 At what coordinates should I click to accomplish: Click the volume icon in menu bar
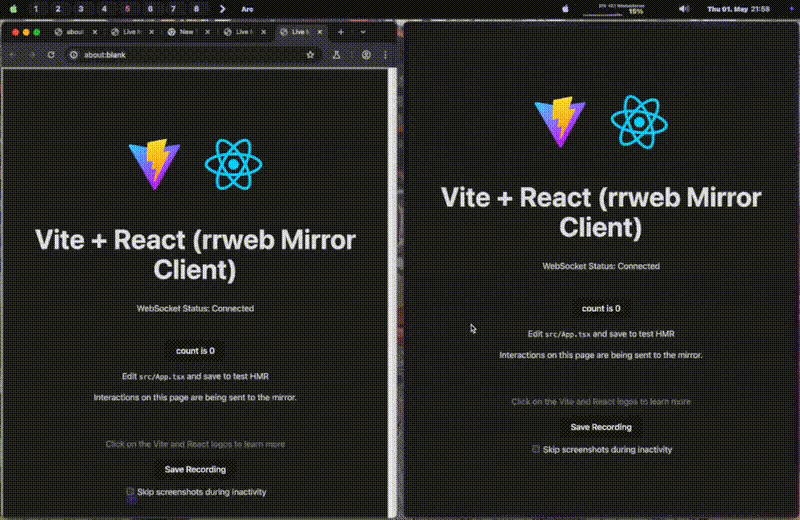coord(684,9)
